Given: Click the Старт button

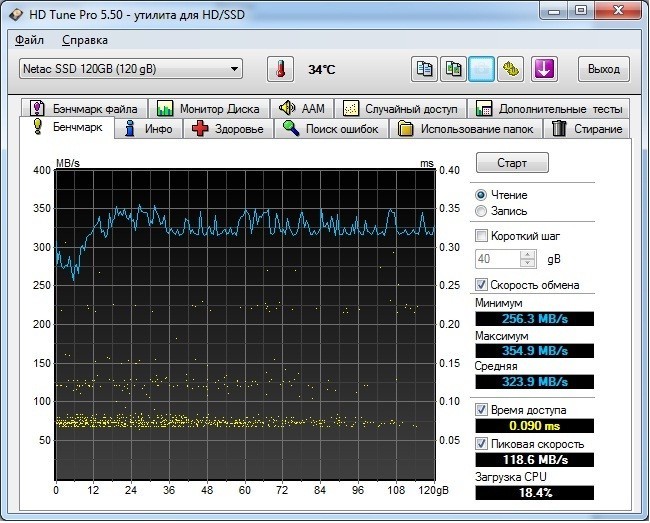Looking at the screenshot, I should pyautogui.click(x=512, y=162).
